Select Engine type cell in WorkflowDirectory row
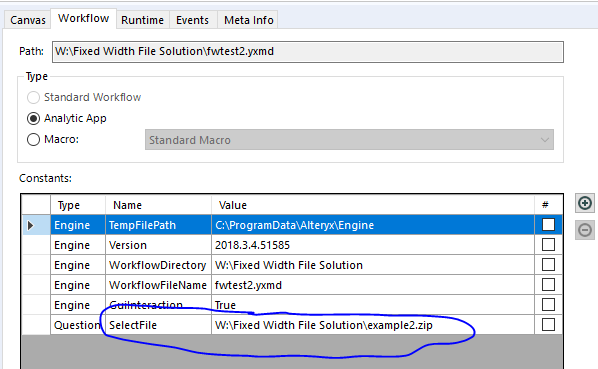The image size is (598, 369). pyautogui.click(x=78, y=265)
